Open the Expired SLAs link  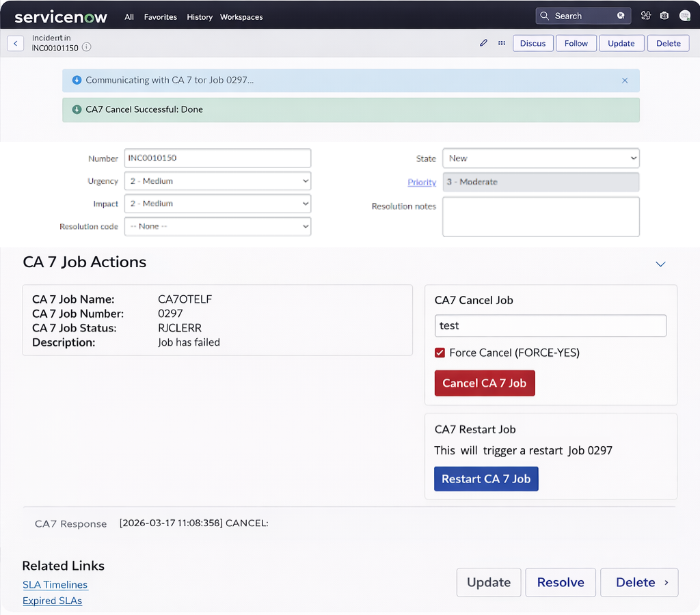tap(52, 601)
